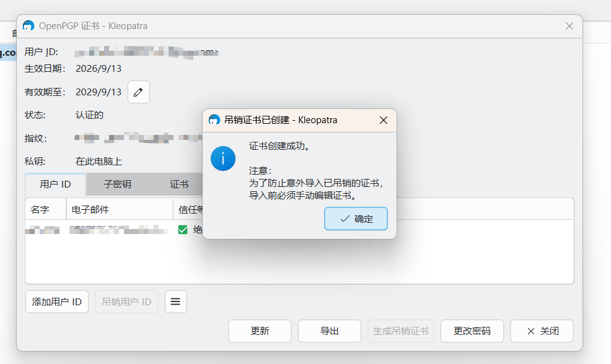Click the 更新 button

click(260, 331)
